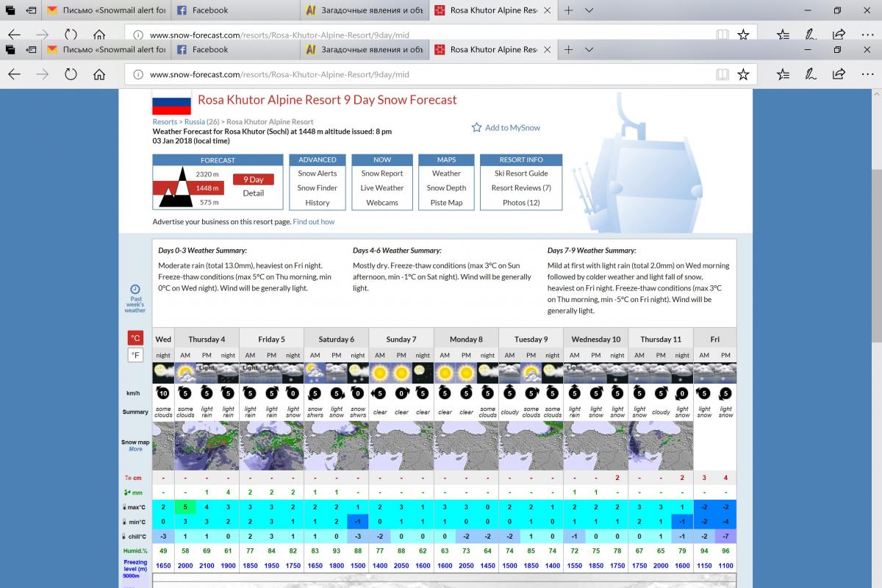
Task: Add page to favorites via front window star icon
Action: 743,74
